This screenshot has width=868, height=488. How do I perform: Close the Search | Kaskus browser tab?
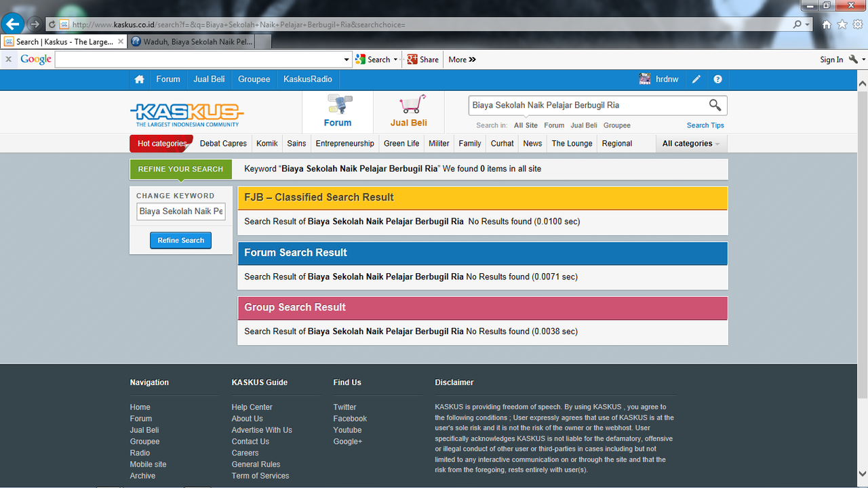[121, 41]
